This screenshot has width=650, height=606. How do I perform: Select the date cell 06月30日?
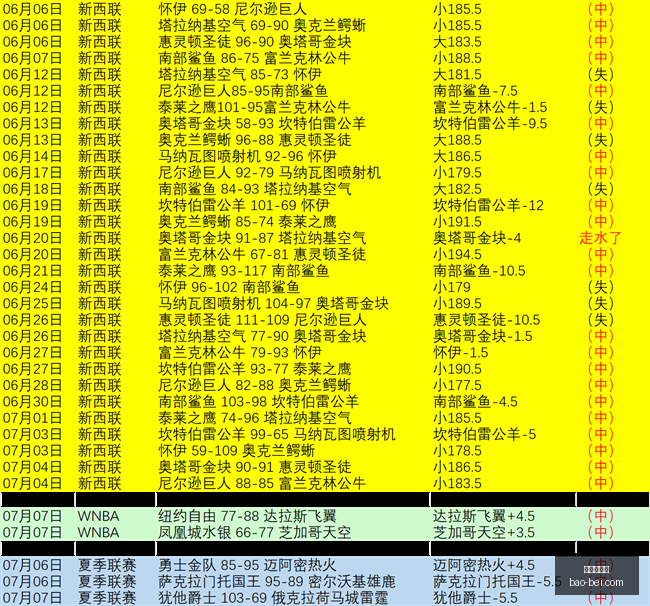[32, 402]
